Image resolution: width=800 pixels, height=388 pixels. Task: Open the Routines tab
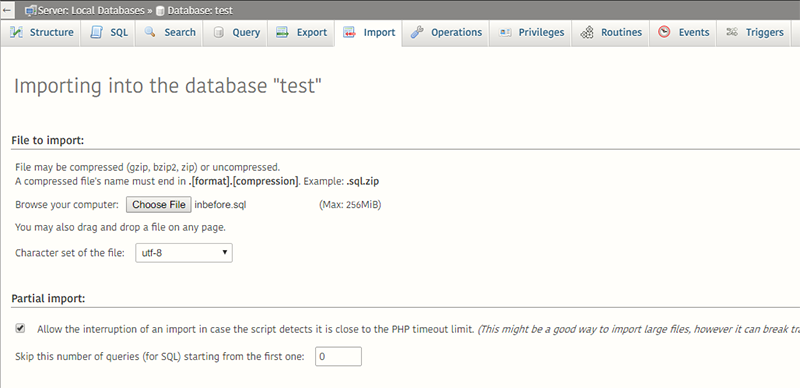tap(610, 32)
